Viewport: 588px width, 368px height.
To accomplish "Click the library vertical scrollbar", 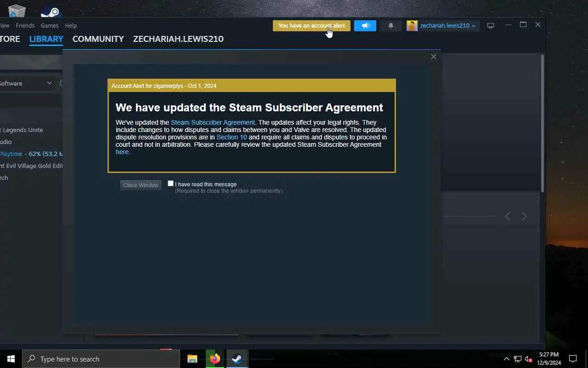I will [x=542, y=123].
